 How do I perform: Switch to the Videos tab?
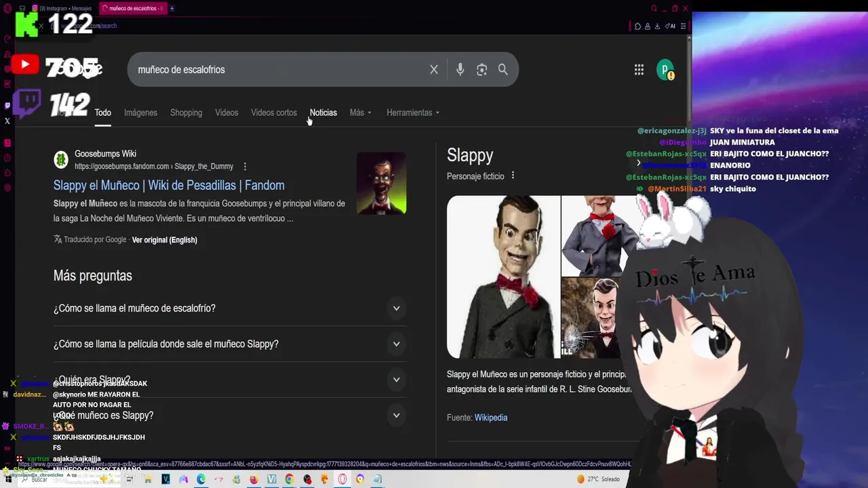(x=226, y=113)
